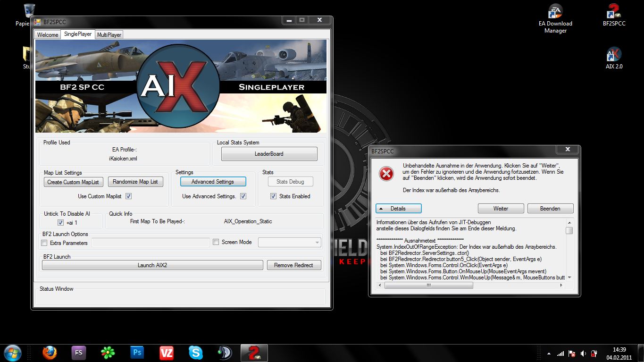Switch to BF2SPCC taskbar button
644x362 pixels.
[x=254, y=353]
